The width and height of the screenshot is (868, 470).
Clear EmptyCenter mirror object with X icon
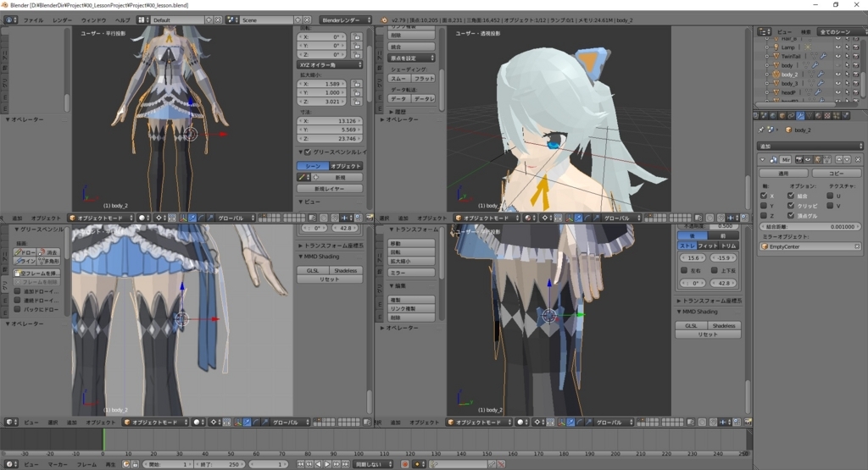(857, 246)
